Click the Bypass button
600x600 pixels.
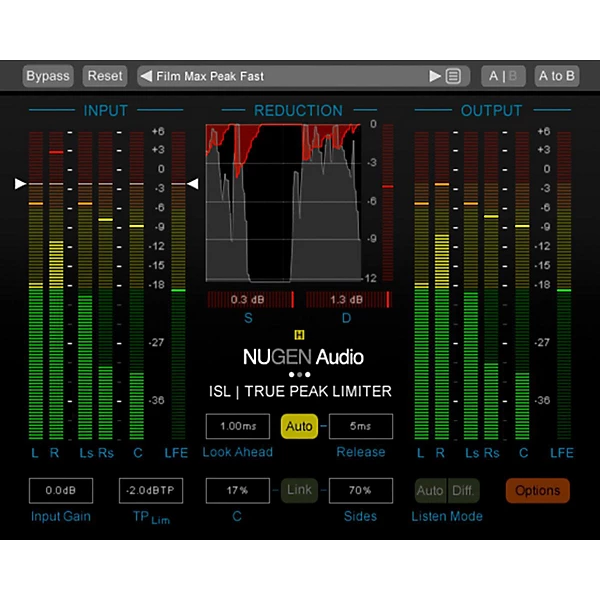[x=48, y=76]
